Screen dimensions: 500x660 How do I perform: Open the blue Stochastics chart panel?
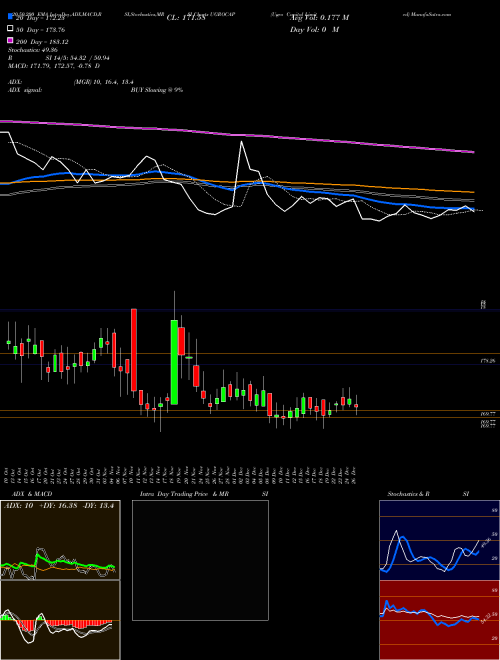click(439, 540)
